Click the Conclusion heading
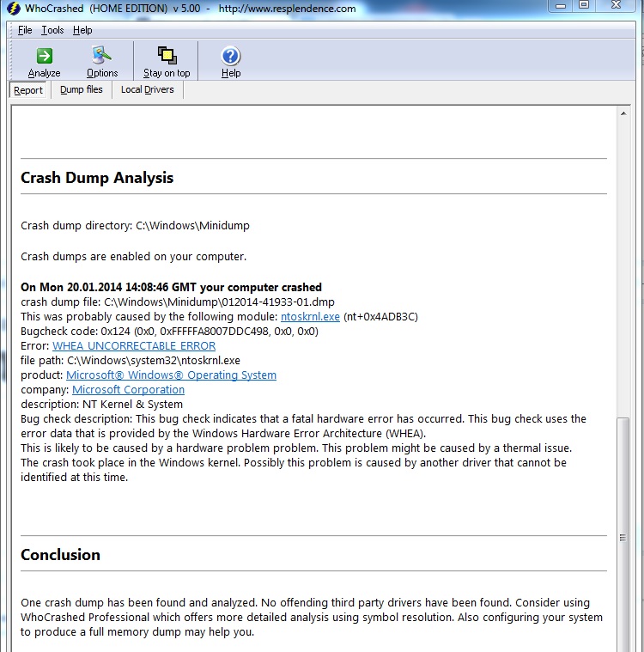Screen dimensions: 644x652 pos(60,555)
